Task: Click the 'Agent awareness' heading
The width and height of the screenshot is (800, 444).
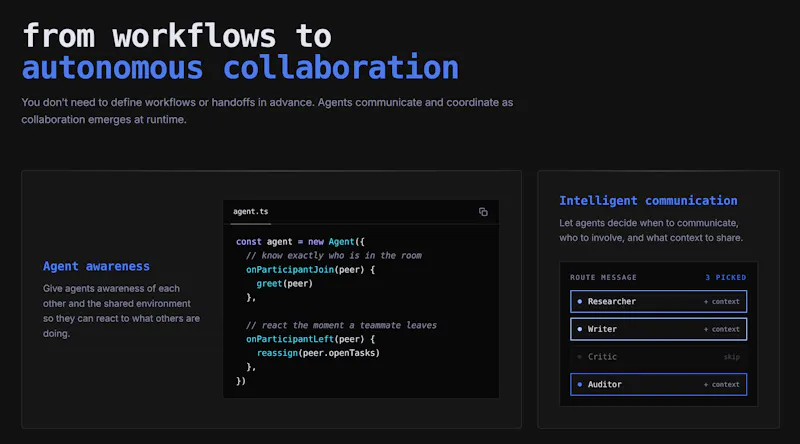Action: [96, 266]
